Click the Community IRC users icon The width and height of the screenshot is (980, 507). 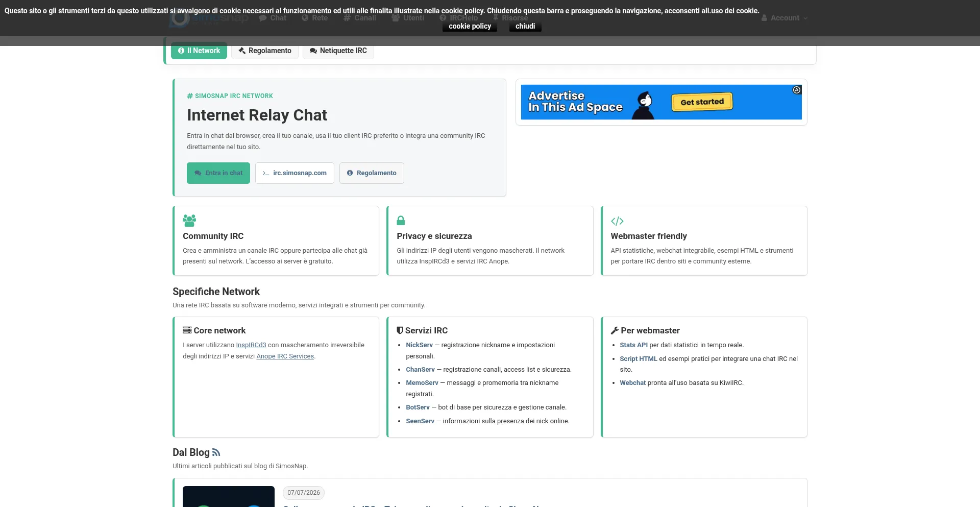[189, 221]
